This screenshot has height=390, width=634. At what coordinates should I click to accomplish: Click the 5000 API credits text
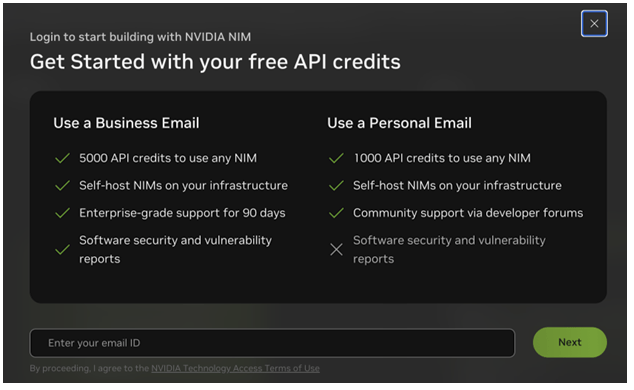[x=168, y=158]
